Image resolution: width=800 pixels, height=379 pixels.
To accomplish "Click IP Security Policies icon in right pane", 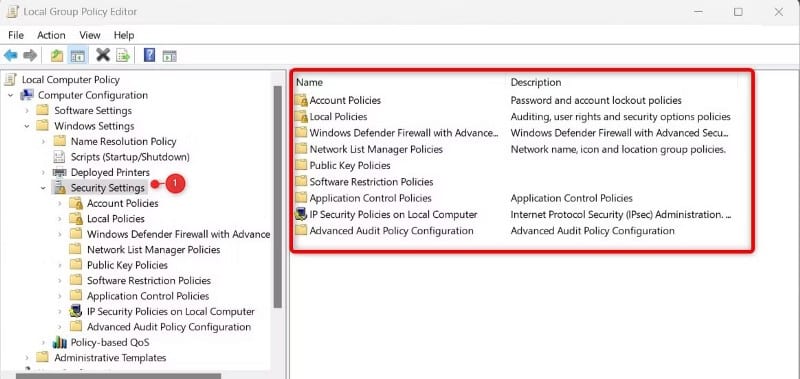I will pyautogui.click(x=301, y=215).
